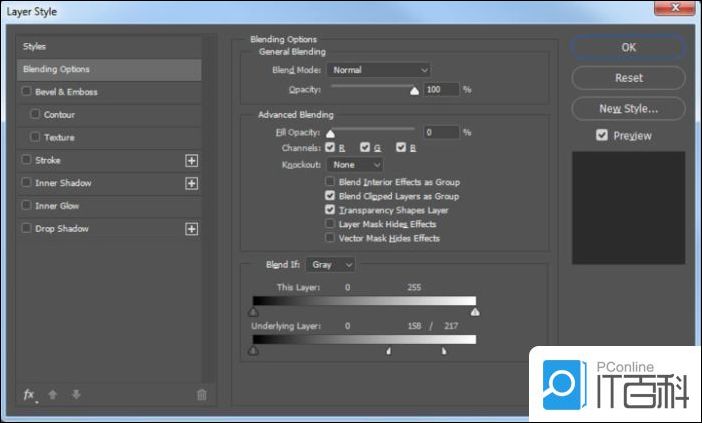Click the Reset button

click(628, 78)
